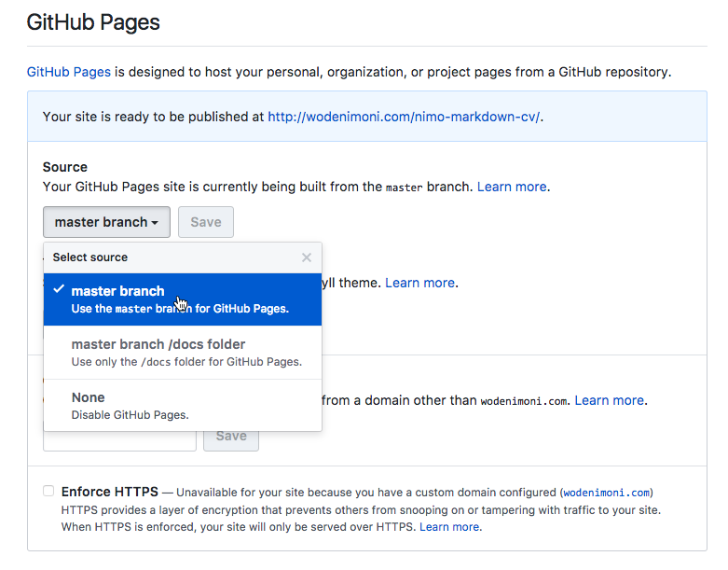Select None to disable GitHub Pages

[183, 405]
